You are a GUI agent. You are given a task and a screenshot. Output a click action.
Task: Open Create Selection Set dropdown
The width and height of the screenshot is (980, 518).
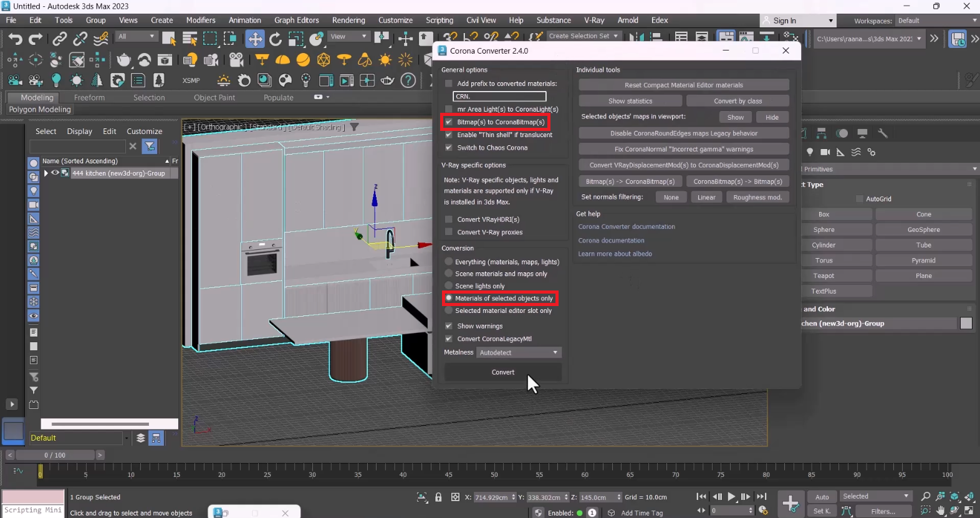584,36
